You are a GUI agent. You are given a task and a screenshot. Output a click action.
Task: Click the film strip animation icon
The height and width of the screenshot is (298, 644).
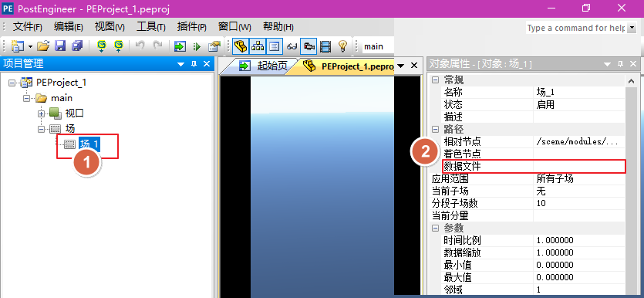[325, 46]
